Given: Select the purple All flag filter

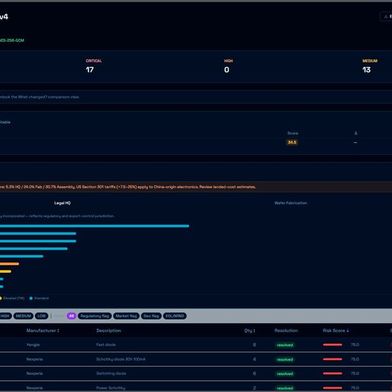Looking at the screenshot, I should pyautogui.click(x=71, y=316).
